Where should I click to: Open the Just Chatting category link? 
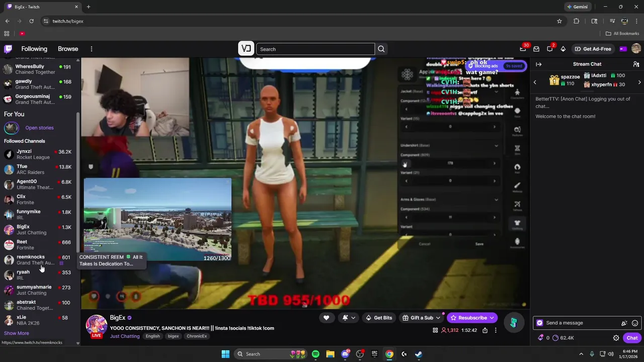click(x=125, y=336)
